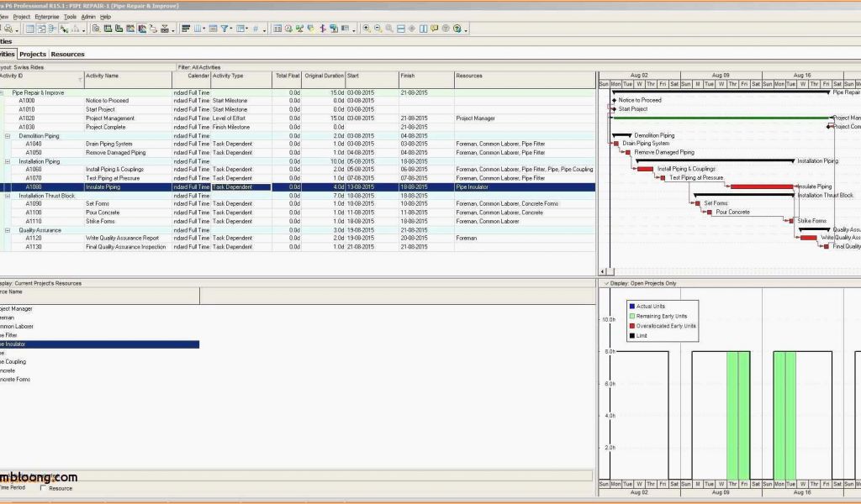
Task: Open the Admin menu
Action: tap(87, 17)
